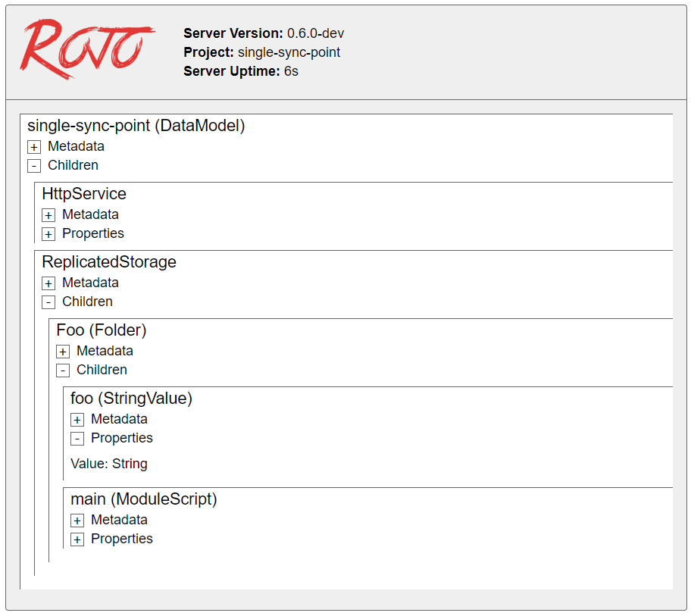Expand Metadata under main (ModuleScript)
Screen dimensions: 691x616
pos(77,521)
